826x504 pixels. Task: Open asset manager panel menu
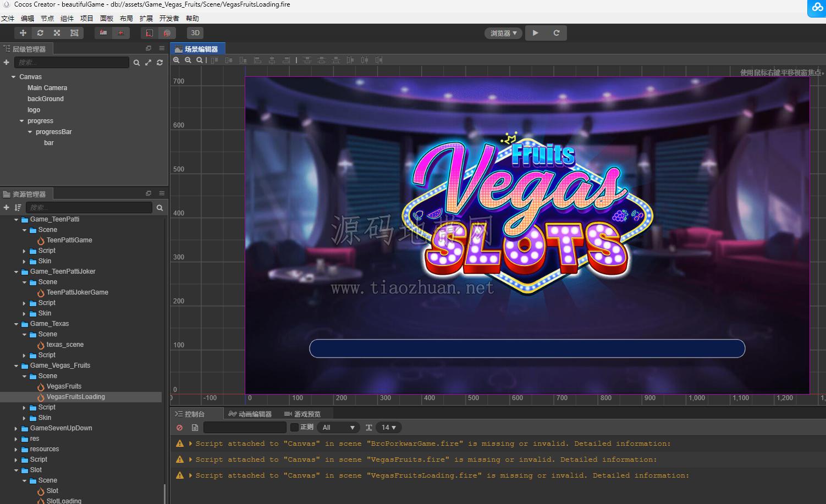162,193
